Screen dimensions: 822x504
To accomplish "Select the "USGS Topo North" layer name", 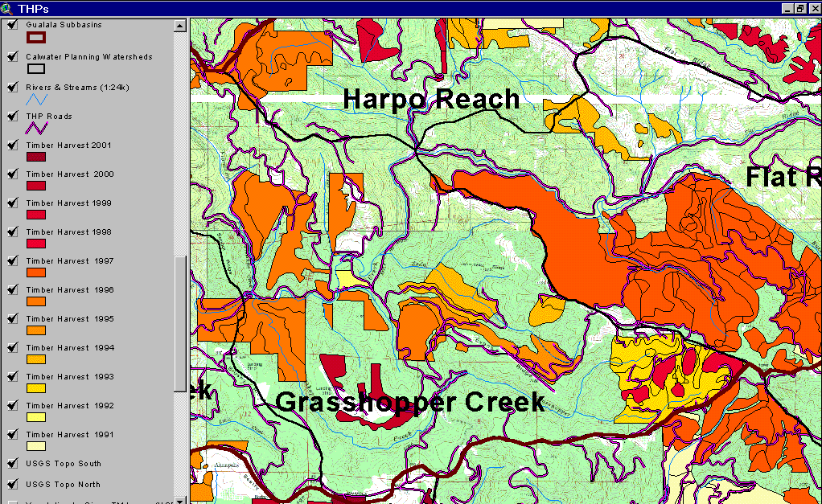I will (63, 485).
